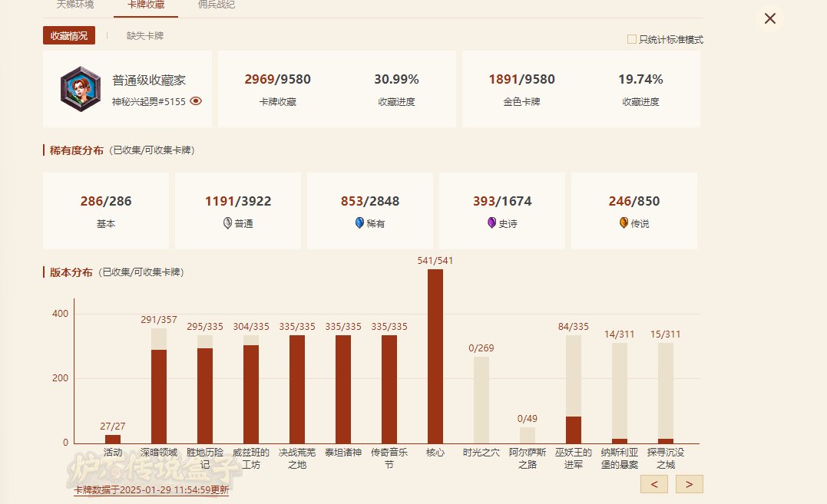The height and width of the screenshot is (504, 827).
Task: Close the collection panel with X
Action: (x=770, y=18)
